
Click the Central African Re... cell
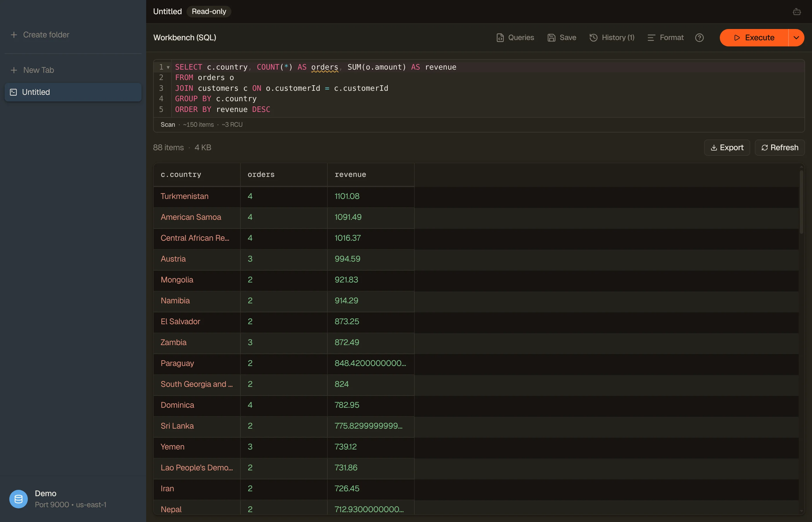click(197, 238)
